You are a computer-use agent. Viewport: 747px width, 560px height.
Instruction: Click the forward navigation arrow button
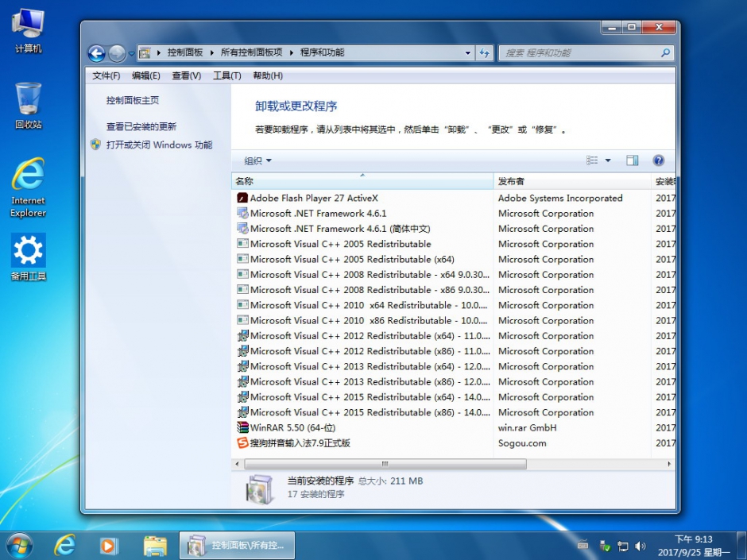point(117,53)
